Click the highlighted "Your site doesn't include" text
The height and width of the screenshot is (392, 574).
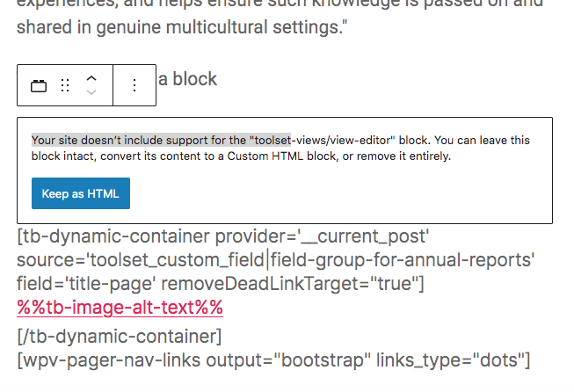91,140
